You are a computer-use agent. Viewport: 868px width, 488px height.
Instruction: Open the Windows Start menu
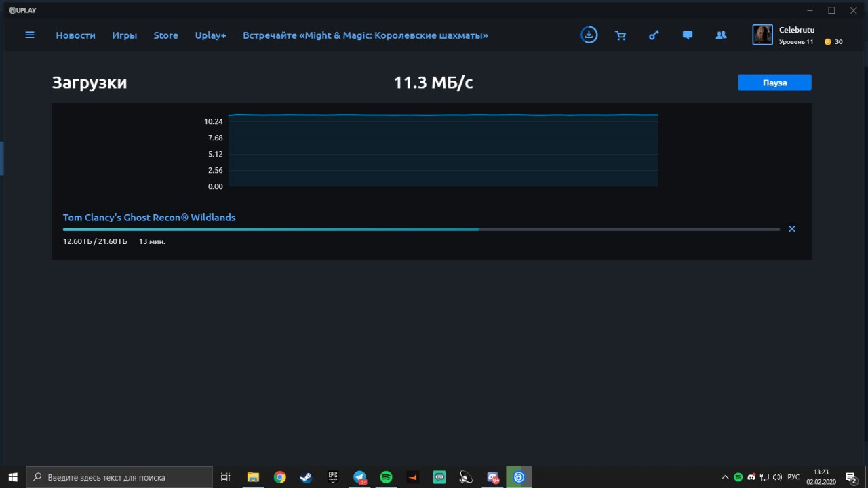coord(13,477)
